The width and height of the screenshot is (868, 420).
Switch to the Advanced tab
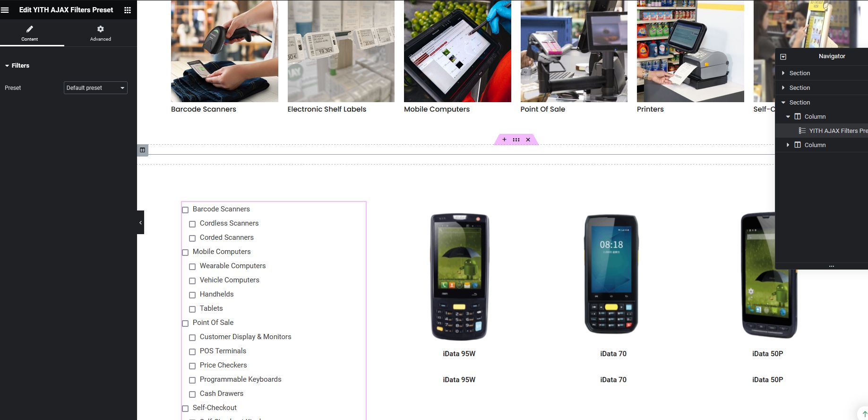[x=101, y=33]
